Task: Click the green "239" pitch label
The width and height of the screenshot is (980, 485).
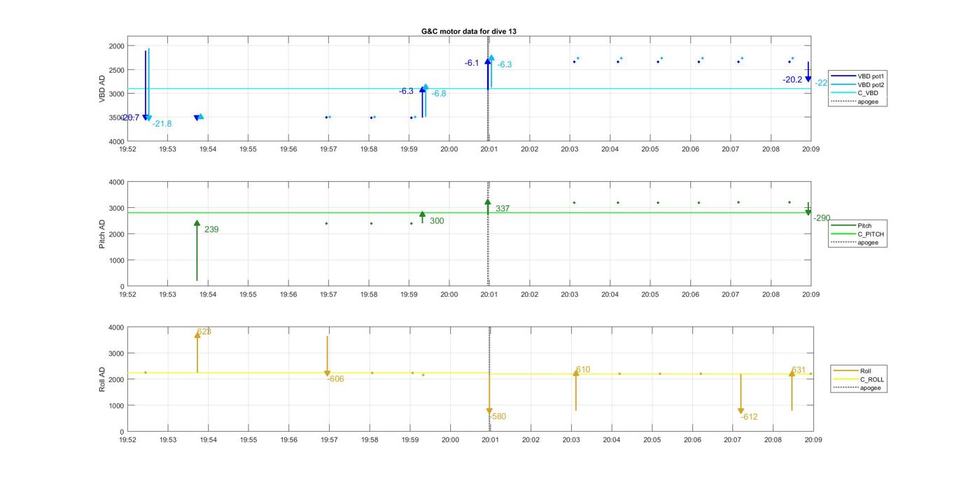Action: 211,230
